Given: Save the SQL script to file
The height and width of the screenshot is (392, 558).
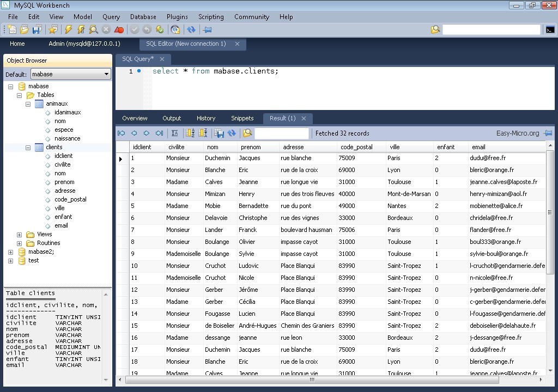Looking at the screenshot, I should 37,29.
